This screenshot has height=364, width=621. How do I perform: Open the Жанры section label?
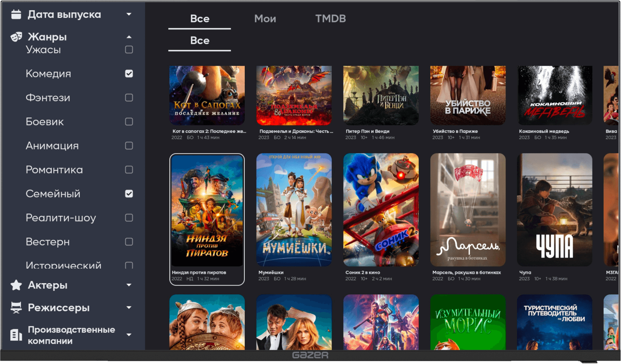(x=47, y=37)
